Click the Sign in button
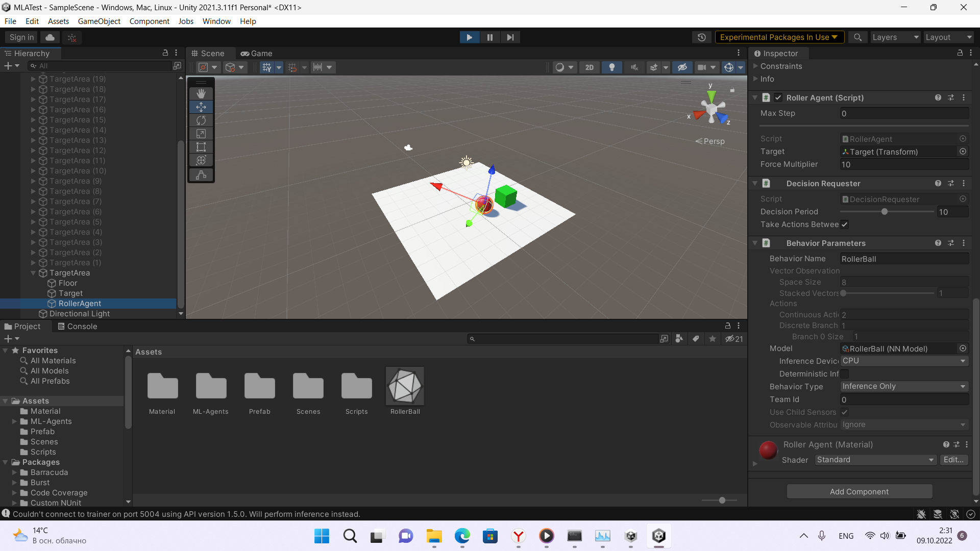Viewport: 980px width, 551px height. [x=21, y=37]
